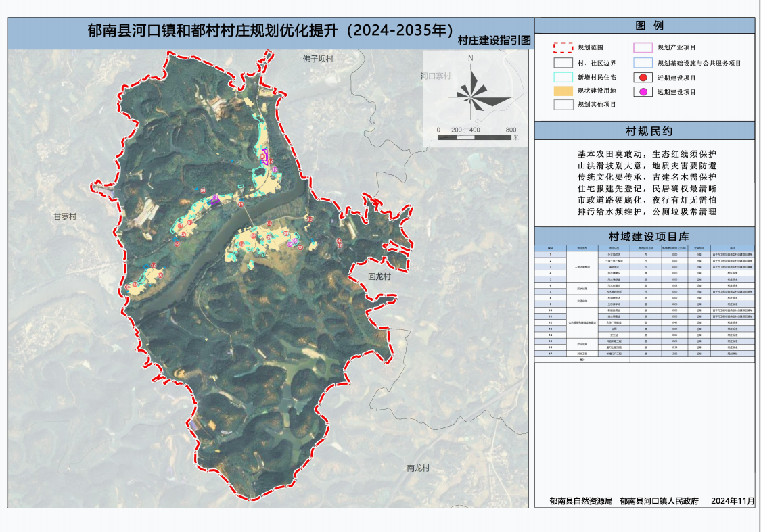Click the cyan 新增村民住宅 legend box
Image resolution: width=761 pixels, height=532 pixels.
tap(563, 77)
